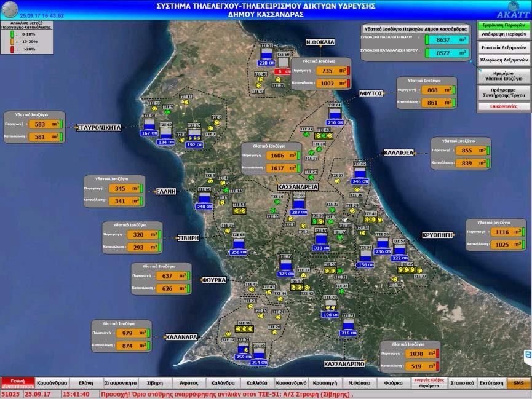Click the green ΤΣΕ 9 pump icon
532x399 pixels.
click(x=167, y=112)
